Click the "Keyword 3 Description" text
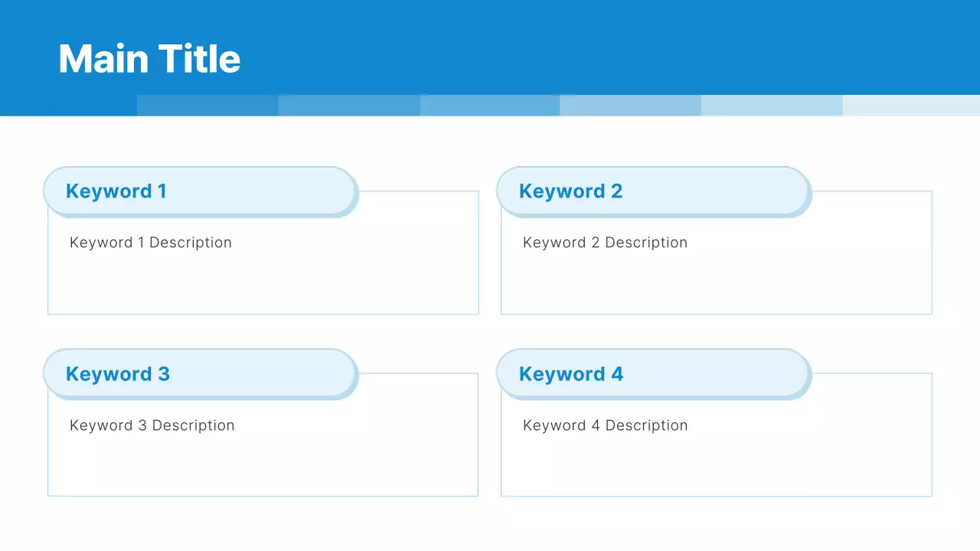Image resolution: width=980 pixels, height=551 pixels. tap(152, 425)
